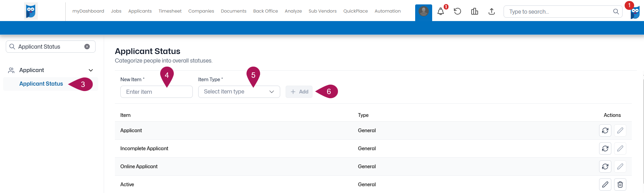Viewport: 644px width, 193px height.
Task: Click General type in Active row
Action: point(367,185)
